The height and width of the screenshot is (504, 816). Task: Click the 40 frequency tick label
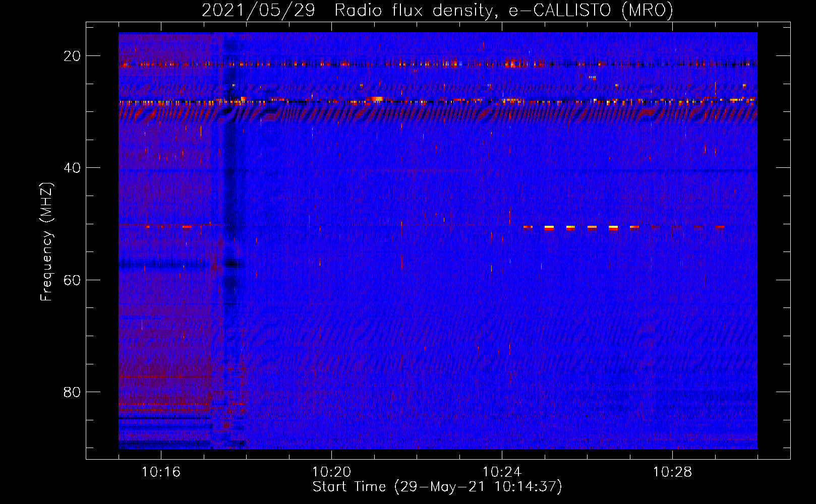72,167
